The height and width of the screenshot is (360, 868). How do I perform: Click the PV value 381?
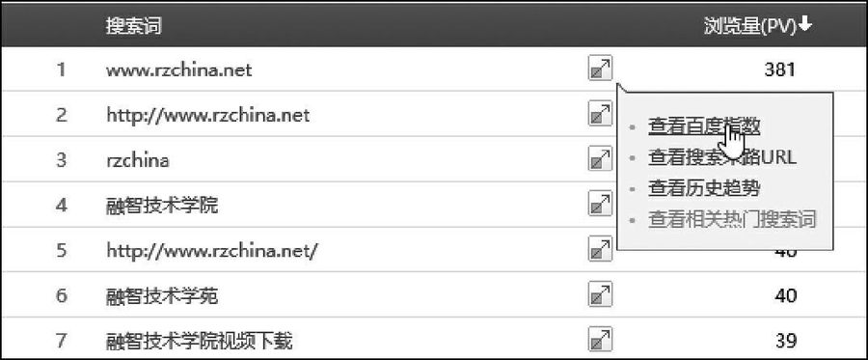779,69
